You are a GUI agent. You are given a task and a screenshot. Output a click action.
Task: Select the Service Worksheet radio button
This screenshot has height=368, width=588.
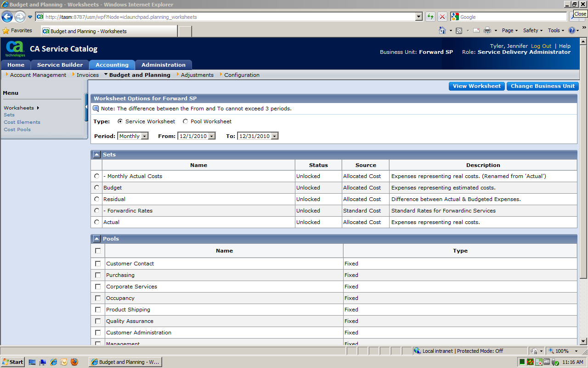pyautogui.click(x=120, y=121)
